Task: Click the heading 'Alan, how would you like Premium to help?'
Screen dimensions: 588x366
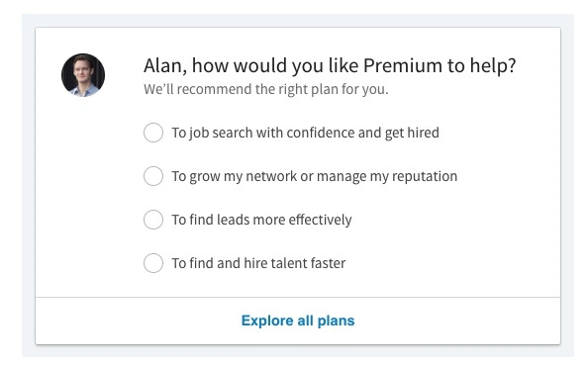Action: (x=330, y=66)
